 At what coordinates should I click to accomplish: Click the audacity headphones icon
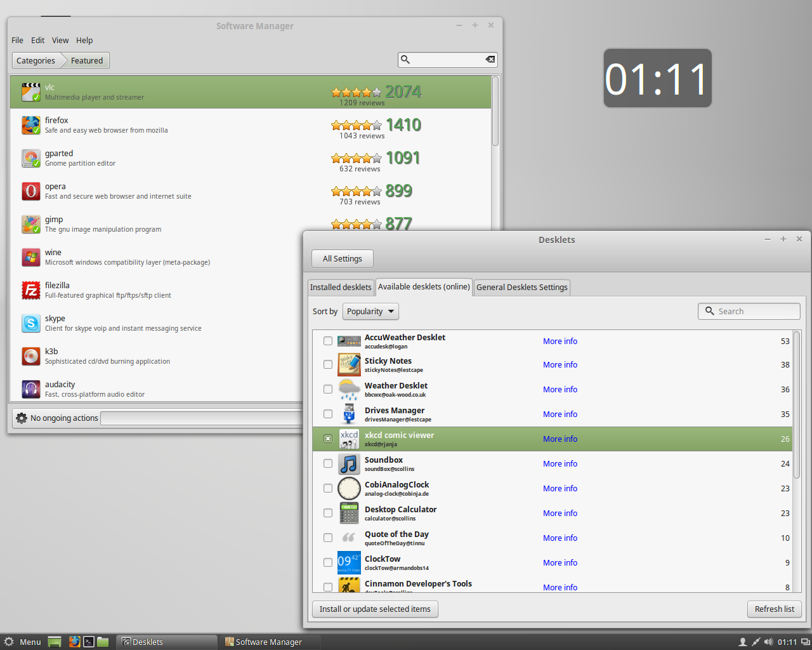coord(31,389)
